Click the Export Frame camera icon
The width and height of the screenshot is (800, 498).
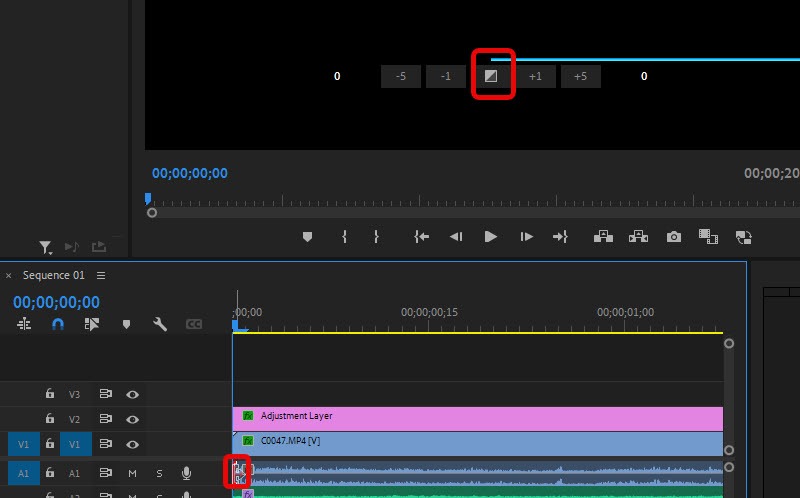[674, 237]
